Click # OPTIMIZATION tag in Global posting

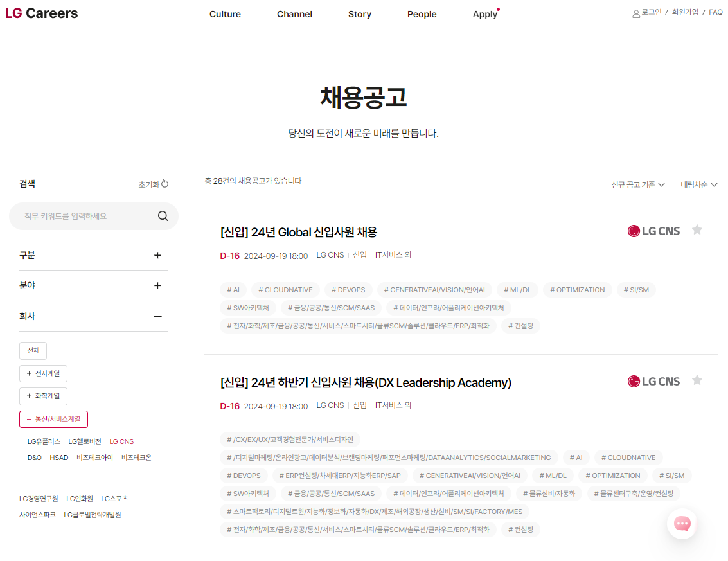point(578,290)
